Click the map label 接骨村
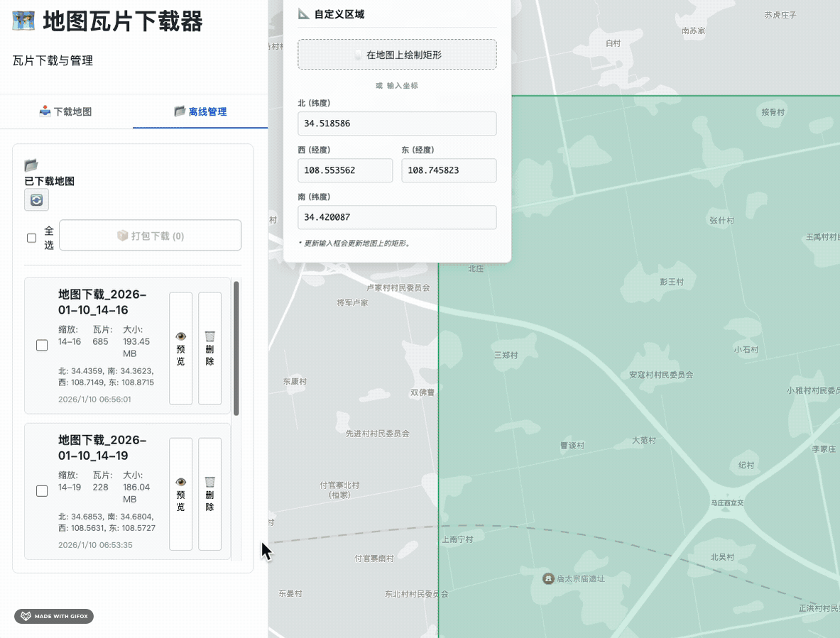The image size is (840, 638). tap(773, 112)
